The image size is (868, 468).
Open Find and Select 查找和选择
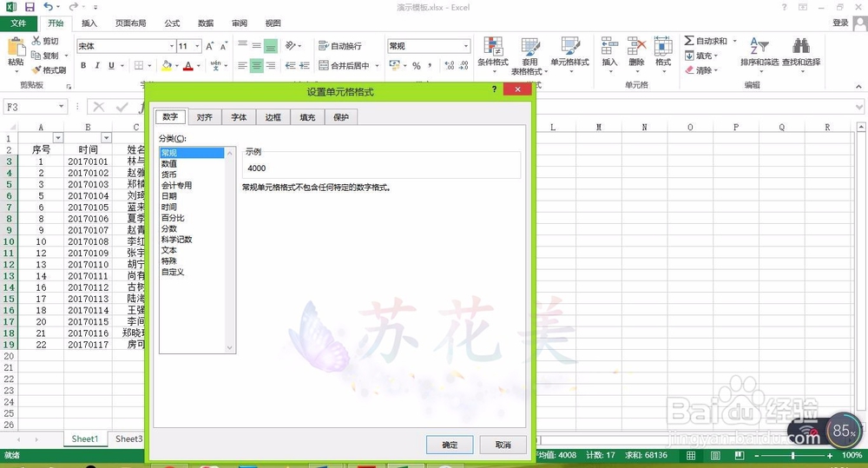(x=801, y=56)
